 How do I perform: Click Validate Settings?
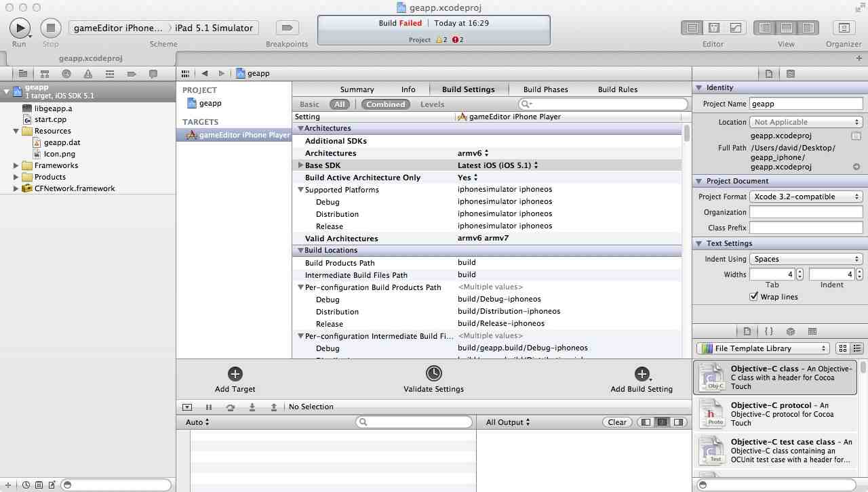[x=433, y=380]
